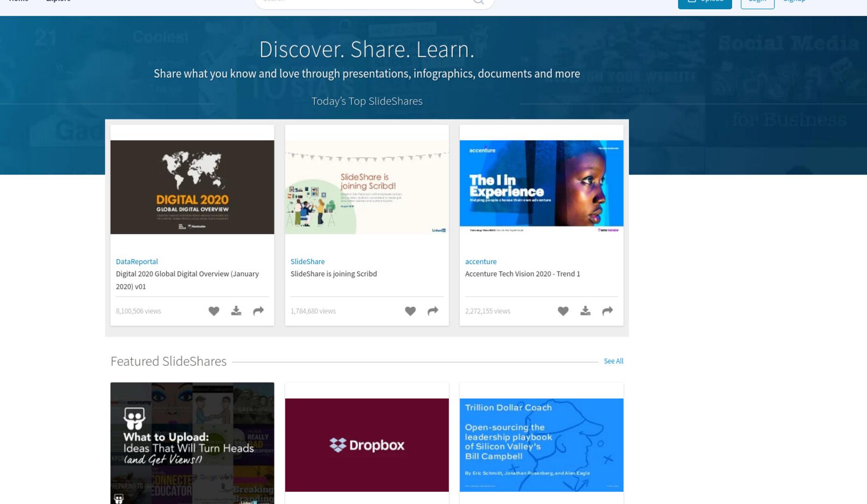Open 'The I in Experience' accenture thumbnail
The height and width of the screenshot is (504, 867).
[x=541, y=187]
